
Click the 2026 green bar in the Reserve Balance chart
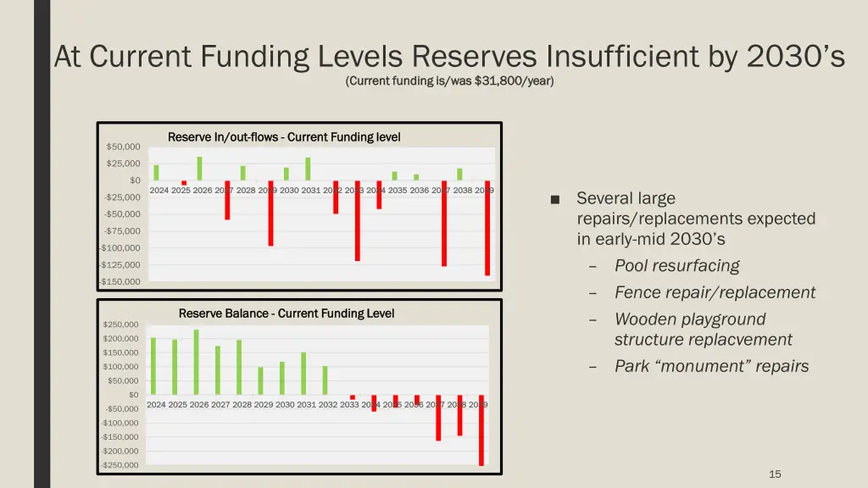pos(197,362)
